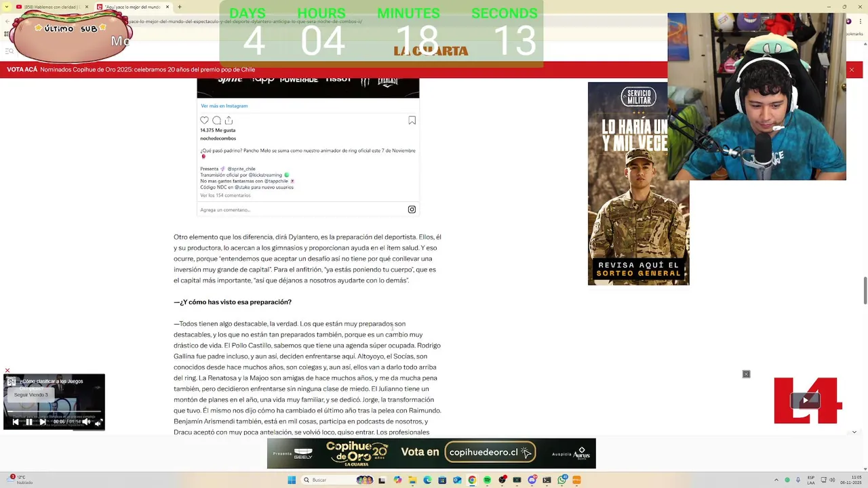Save Instagram post with bookmark icon
The width and height of the screenshot is (868, 488).
pos(412,121)
